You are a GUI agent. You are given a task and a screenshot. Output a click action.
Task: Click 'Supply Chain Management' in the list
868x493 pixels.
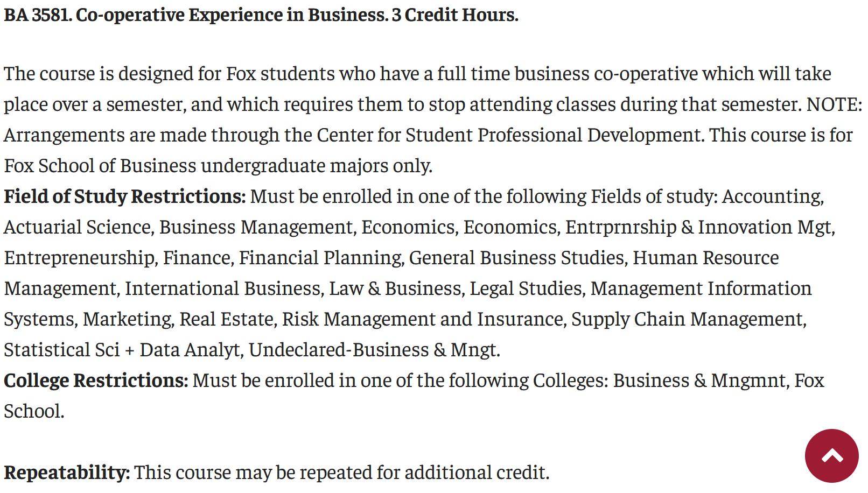[x=688, y=319]
